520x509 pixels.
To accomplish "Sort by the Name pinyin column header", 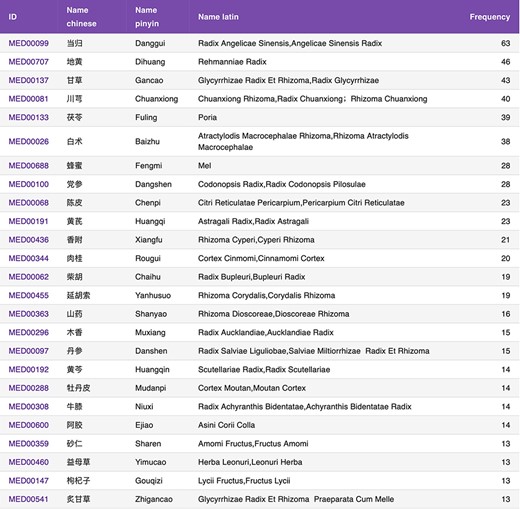I will 147,17.
